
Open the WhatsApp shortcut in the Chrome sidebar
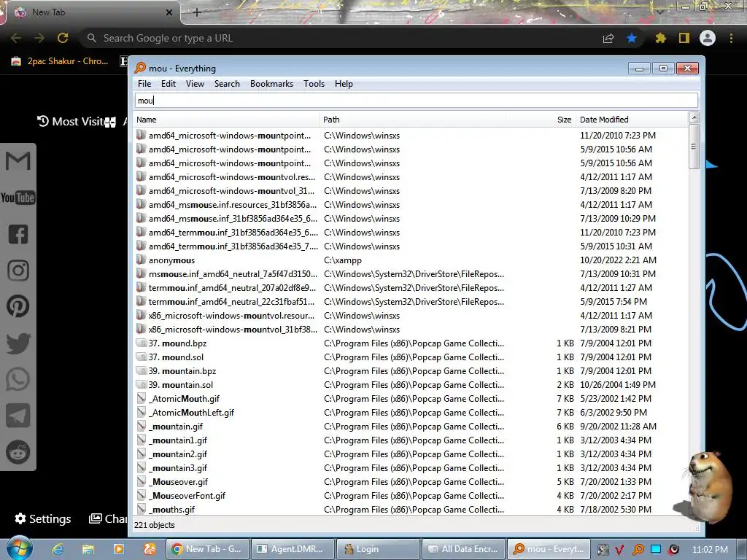(18, 379)
